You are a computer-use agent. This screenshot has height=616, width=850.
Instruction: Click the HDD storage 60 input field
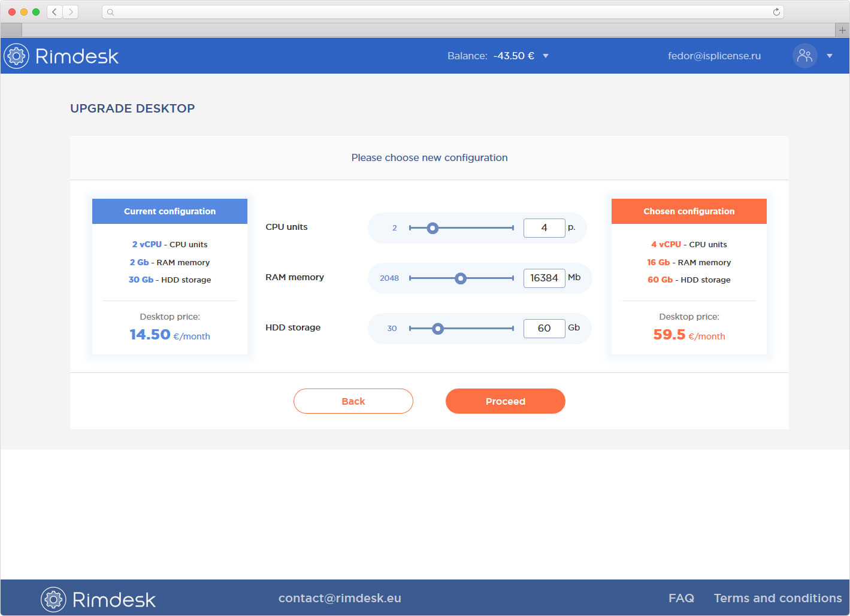click(544, 329)
